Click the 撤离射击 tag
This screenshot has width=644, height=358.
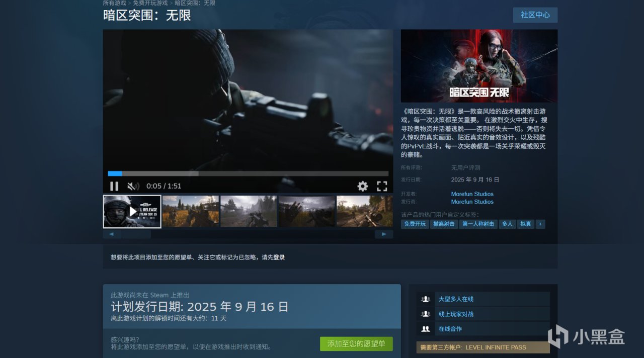click(x=444, y=224)
